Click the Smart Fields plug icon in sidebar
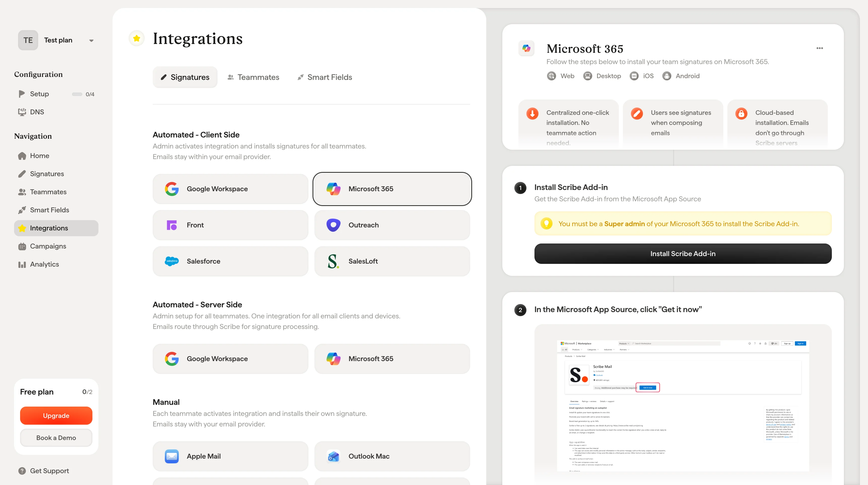This screenshot has height=485, width=868. click(x=22, y=210)
